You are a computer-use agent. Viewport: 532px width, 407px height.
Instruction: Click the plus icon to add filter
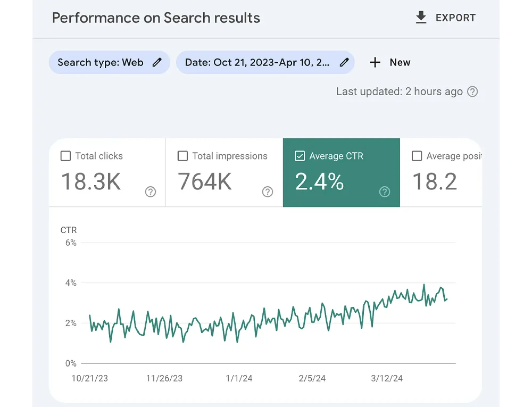pos(375,62)
